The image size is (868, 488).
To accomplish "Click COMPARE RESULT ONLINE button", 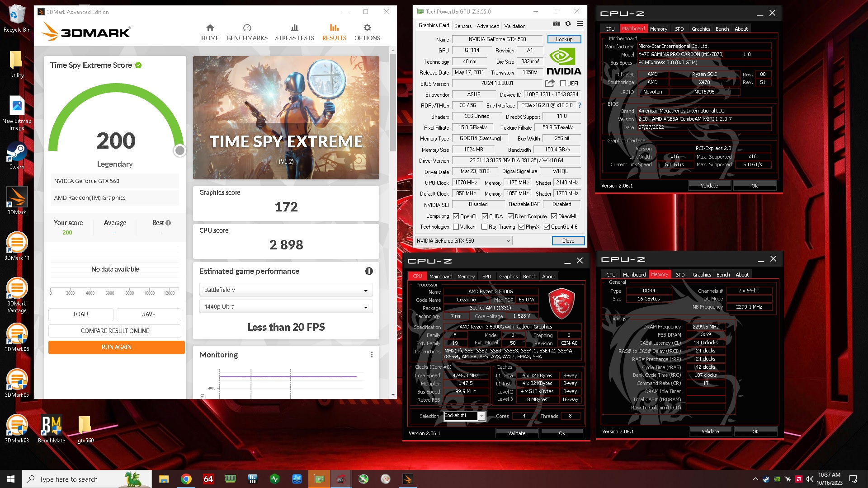I will tap(115, 331).
